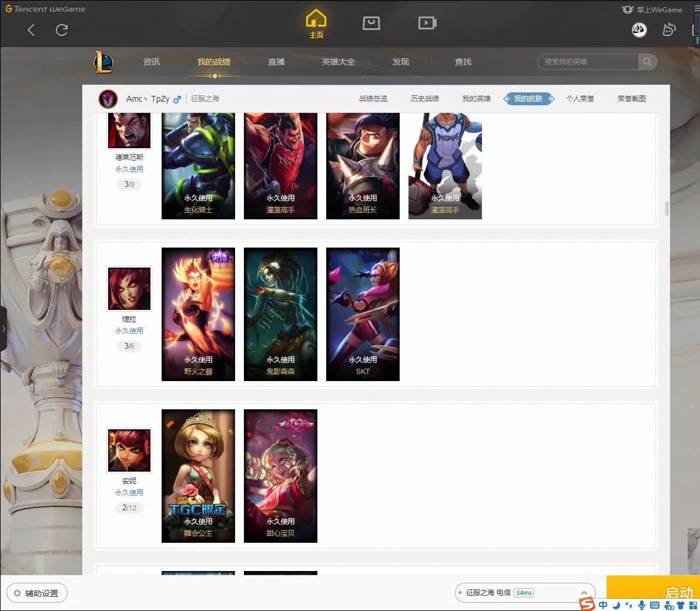Viewport: 700px width, 611px height.
Task: Toggle Chinese 中 input mode
Action: click(603, 605)
